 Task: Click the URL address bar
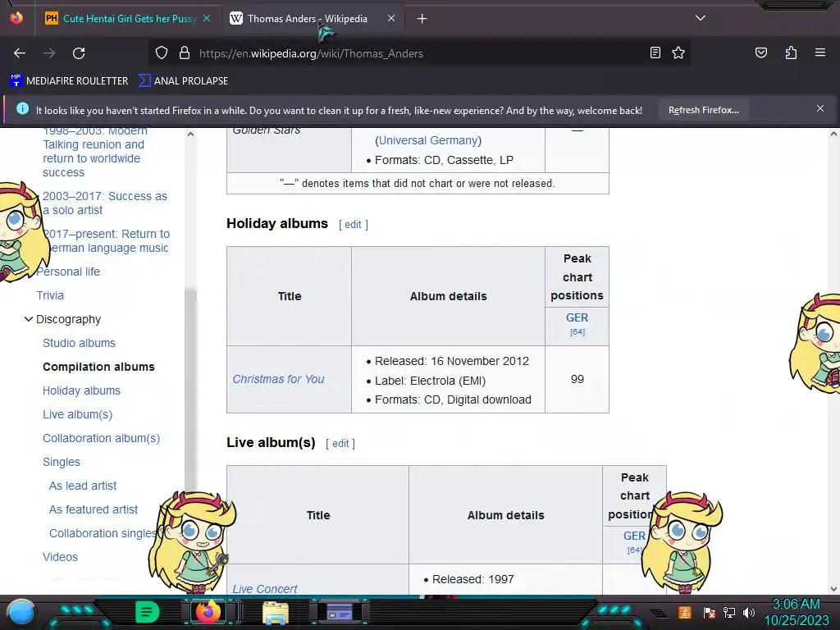pyautogui.click(x=418, y=53)
